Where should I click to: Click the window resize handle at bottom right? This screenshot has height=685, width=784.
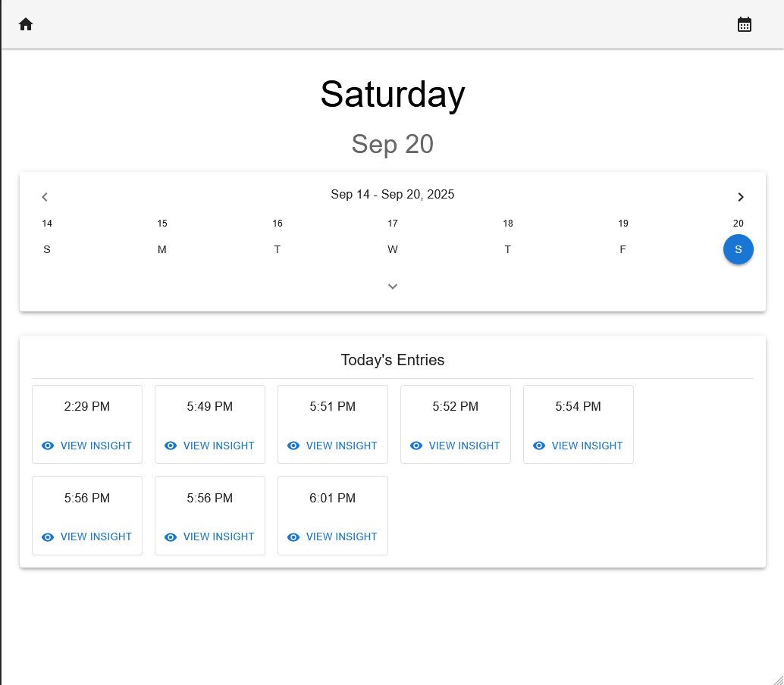coord(778,679)
